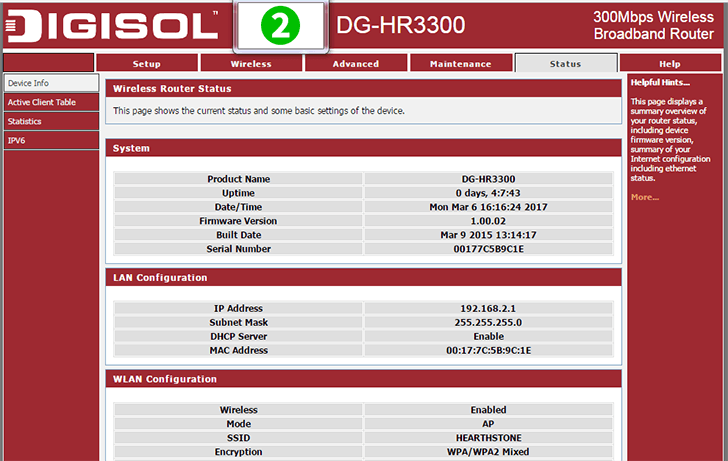Click the Product Name label cell

[238, 179]
